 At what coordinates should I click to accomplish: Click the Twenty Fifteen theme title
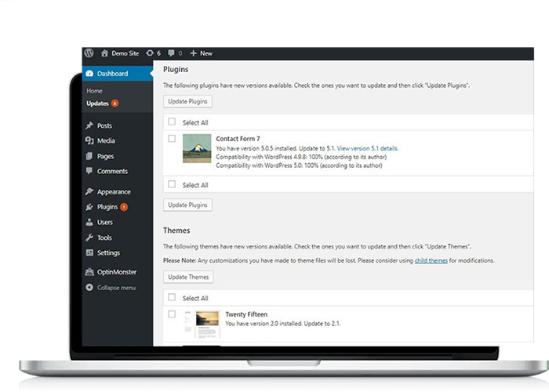[x=246, y=314]
